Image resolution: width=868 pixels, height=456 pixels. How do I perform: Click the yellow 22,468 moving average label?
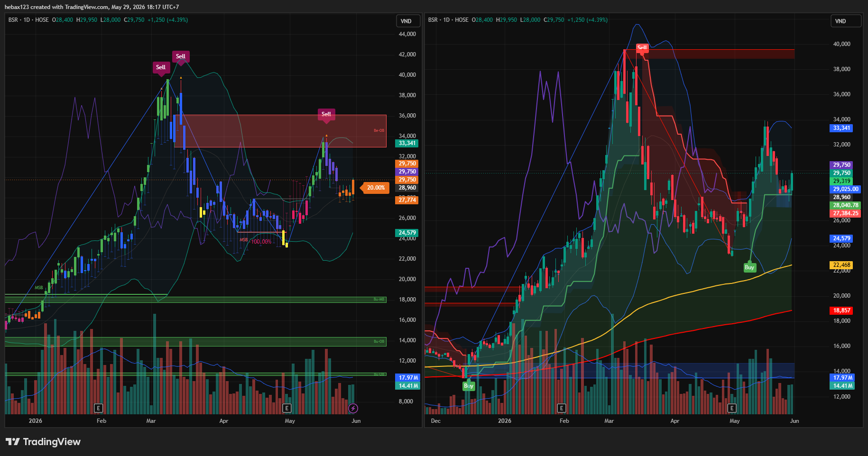pyautogui.click(x=842, y=265)
